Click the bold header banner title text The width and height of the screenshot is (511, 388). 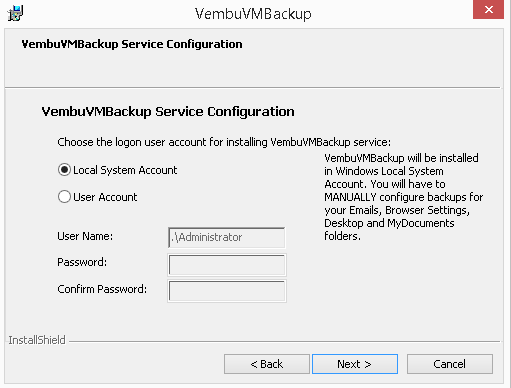(132, 44)
